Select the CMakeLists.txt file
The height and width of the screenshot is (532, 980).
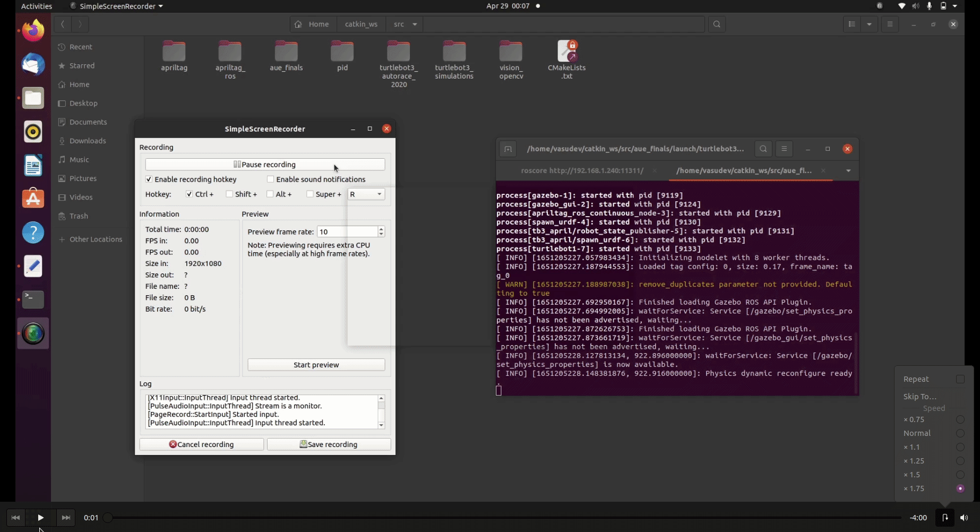pos(567,60)
